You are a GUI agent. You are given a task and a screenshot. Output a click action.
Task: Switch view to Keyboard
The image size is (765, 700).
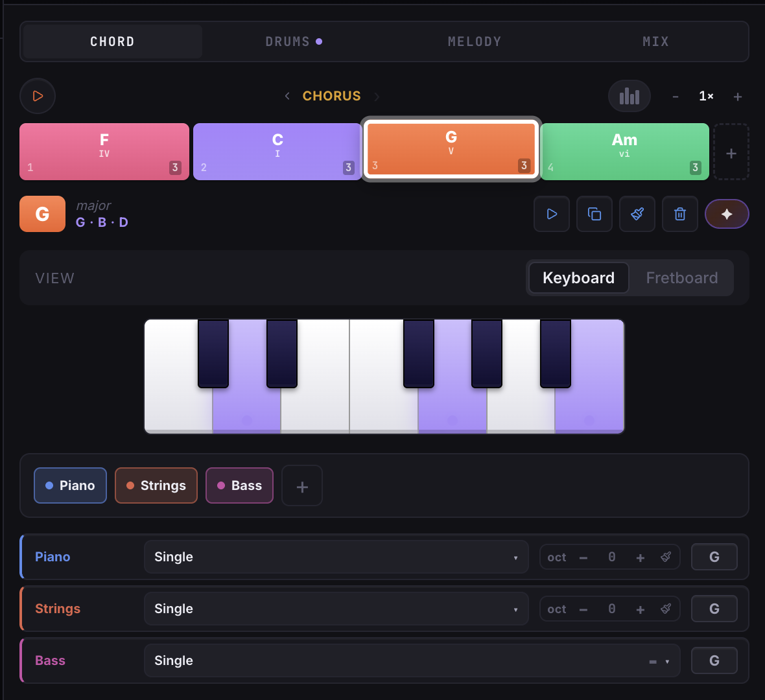pyautogui.click(x=579, y=277)
